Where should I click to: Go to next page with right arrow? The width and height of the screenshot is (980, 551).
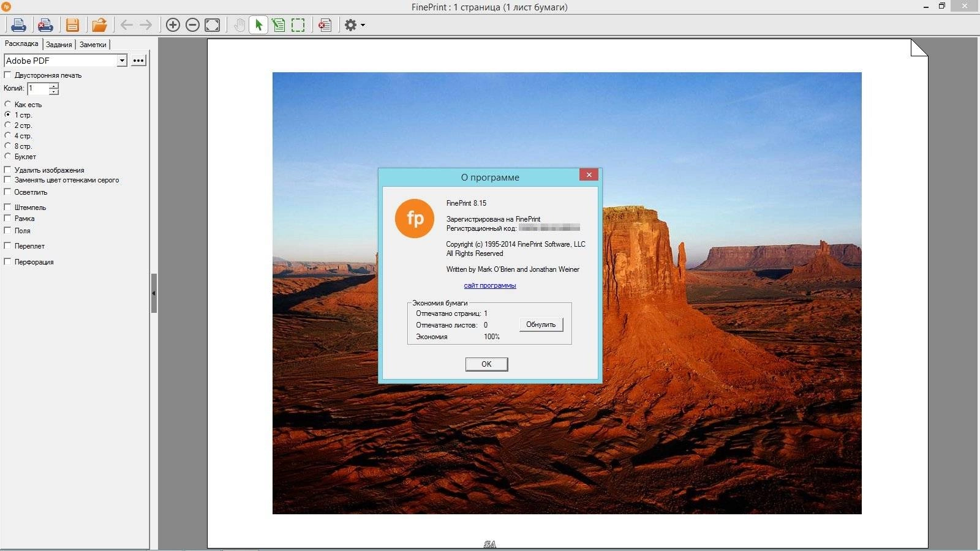click(x=146, y=25)
